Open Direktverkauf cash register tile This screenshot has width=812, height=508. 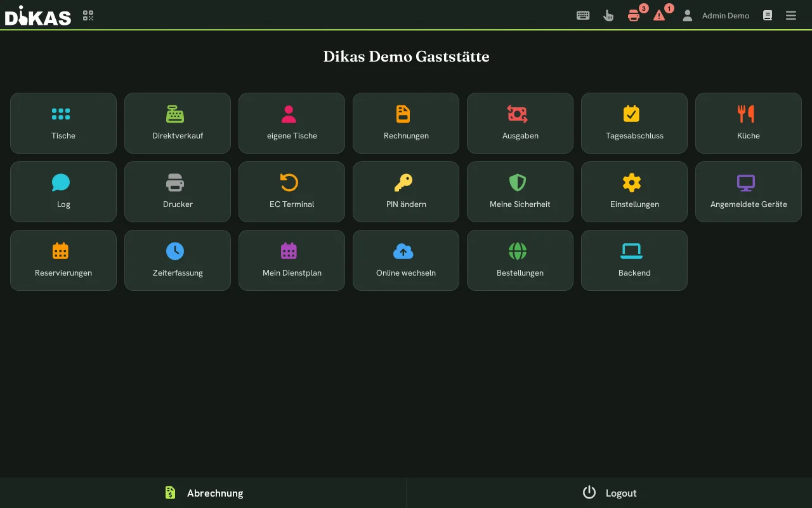tap(178, 123)
